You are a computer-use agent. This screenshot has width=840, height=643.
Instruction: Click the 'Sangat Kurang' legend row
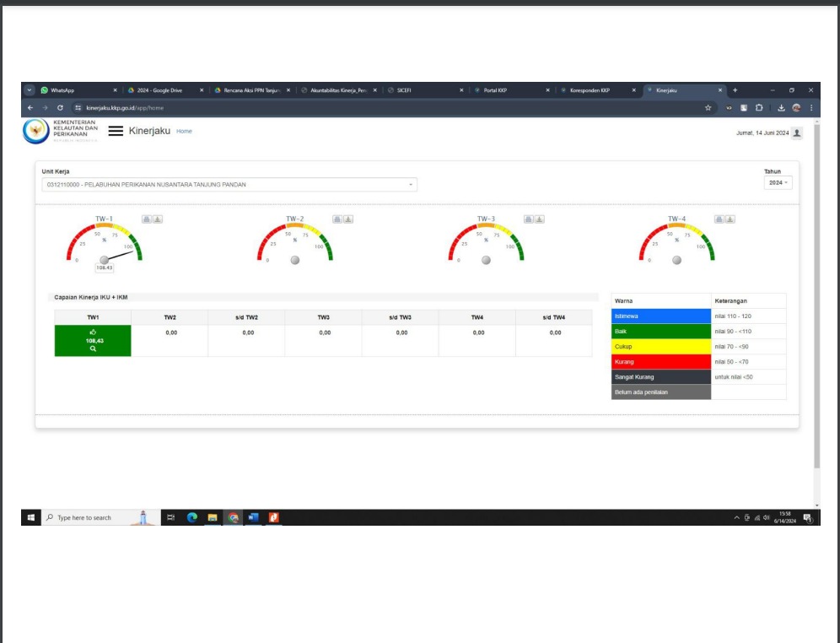pos(698,376)
